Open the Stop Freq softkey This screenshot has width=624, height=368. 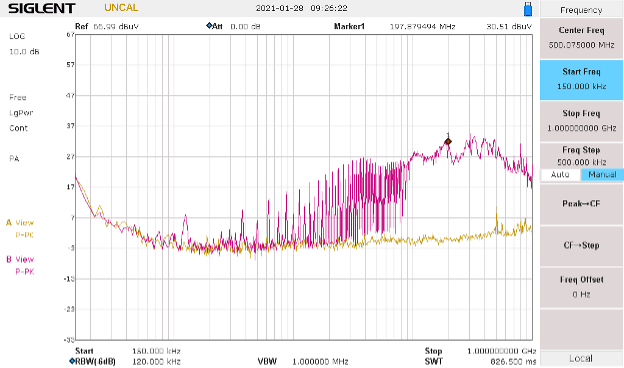point(581,121)
